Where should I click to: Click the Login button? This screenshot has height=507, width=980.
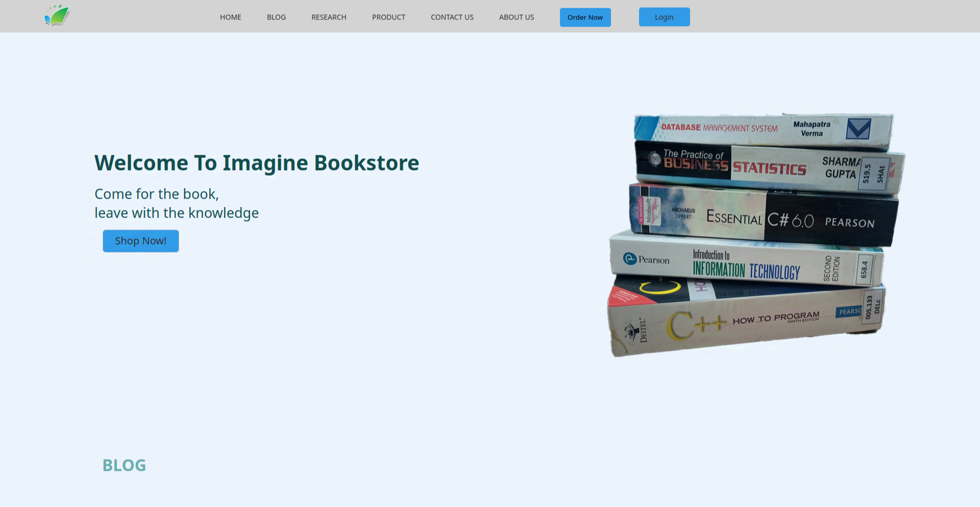(664, 17)
